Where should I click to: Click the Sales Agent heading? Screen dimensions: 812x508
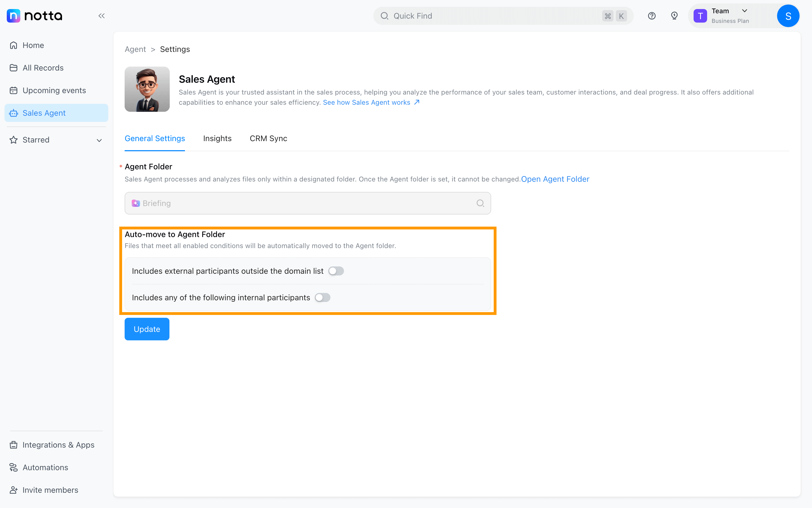207,79
